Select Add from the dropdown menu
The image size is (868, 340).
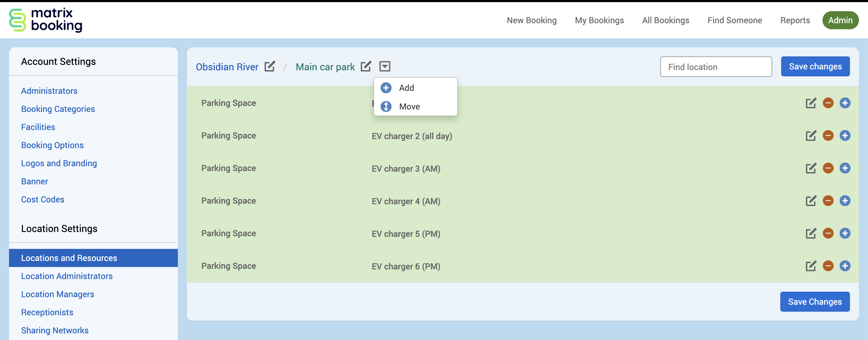406,88
